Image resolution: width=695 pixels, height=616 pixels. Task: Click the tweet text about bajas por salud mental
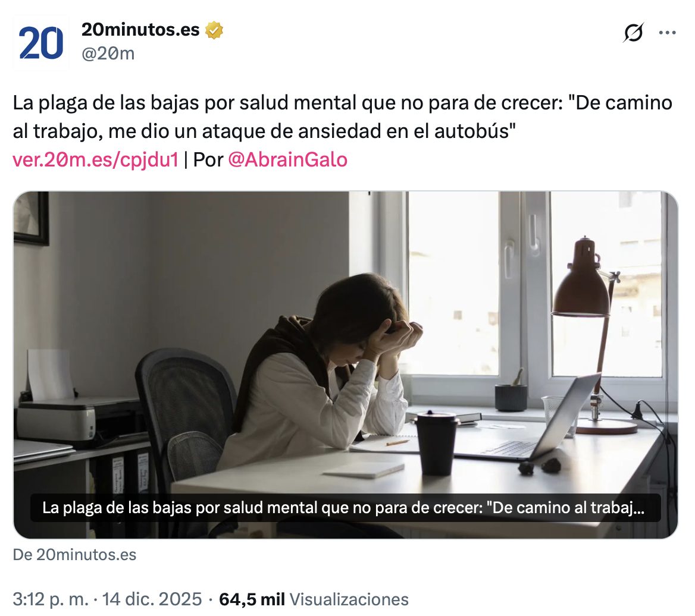(343, 117)
